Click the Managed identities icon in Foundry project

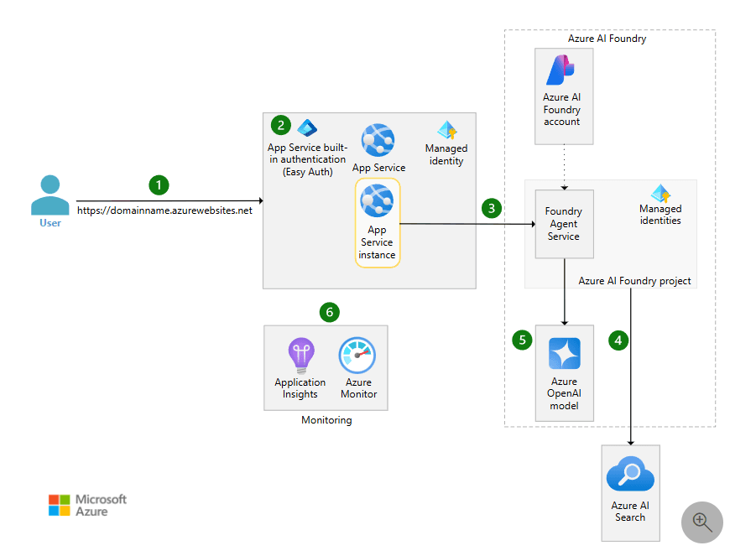(660, 193)
